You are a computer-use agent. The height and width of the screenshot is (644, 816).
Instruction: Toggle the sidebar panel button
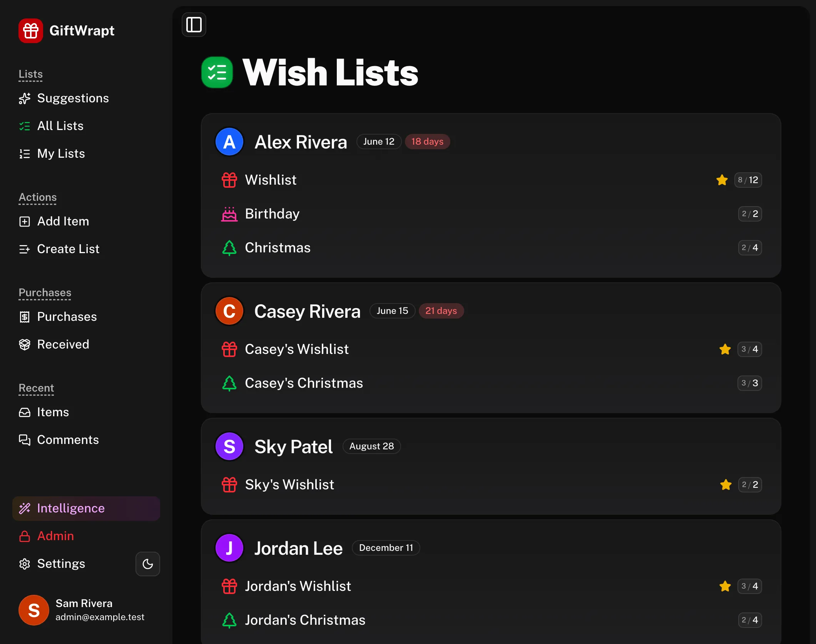point(194,25)
